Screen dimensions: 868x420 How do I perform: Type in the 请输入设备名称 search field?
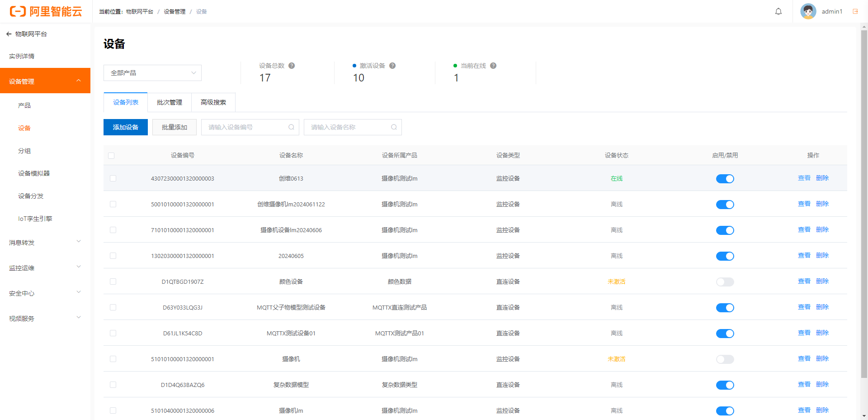(348, 127)
